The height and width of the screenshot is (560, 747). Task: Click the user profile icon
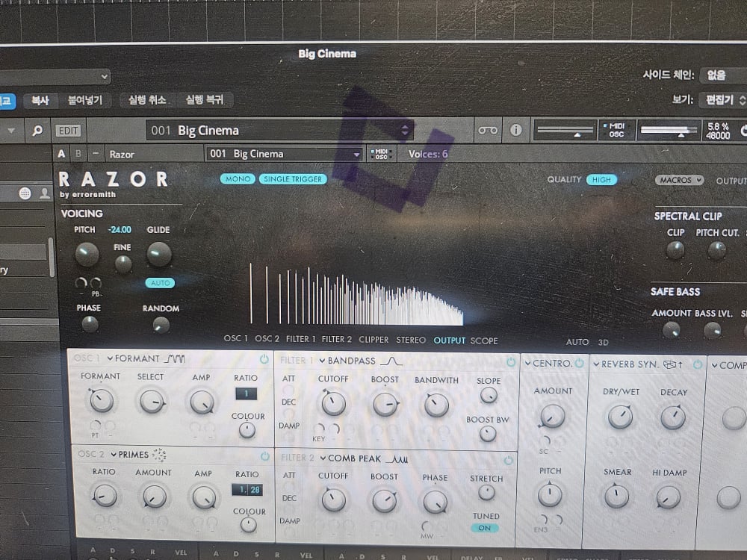[x=44, y=193]
